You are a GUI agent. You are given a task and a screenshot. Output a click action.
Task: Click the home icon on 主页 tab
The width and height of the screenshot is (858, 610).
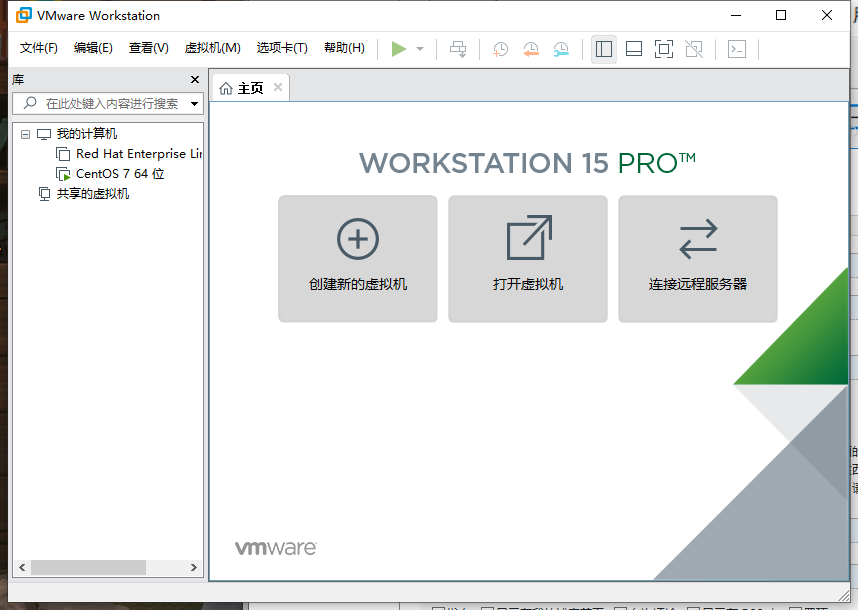(x=226, y=88)
